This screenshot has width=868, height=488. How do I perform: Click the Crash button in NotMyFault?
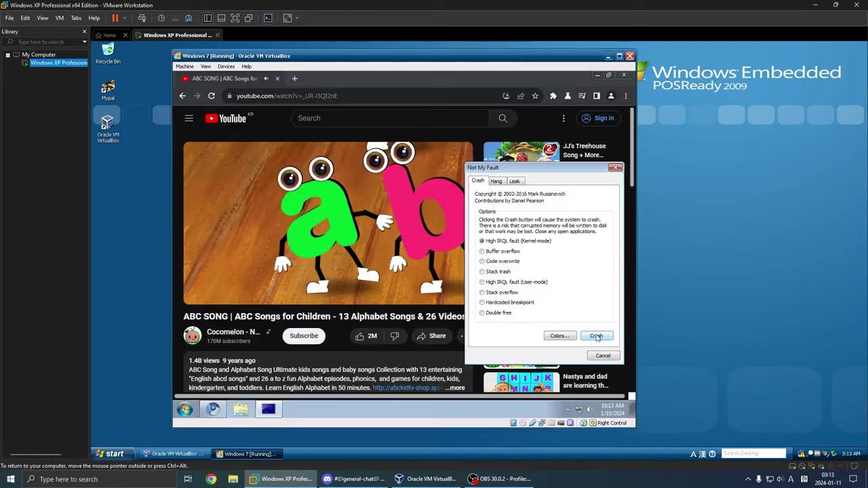[597, 336]
